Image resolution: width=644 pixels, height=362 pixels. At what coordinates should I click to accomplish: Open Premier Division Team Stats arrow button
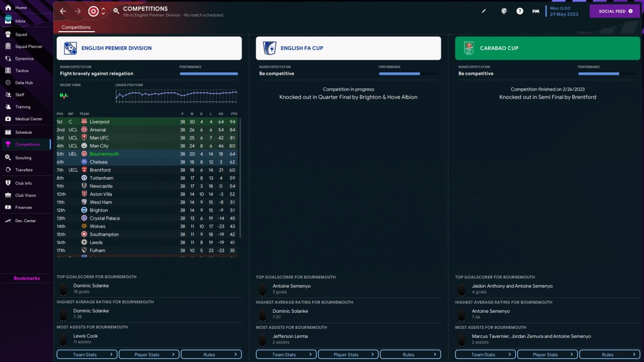click(x=87, y=354)
